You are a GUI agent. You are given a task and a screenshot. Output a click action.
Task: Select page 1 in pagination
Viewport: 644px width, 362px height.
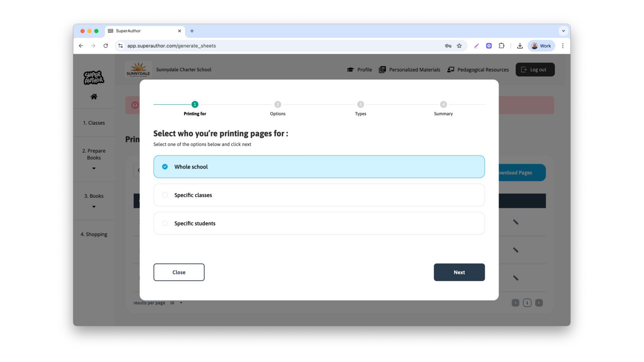pyautogui.click(x=527, y=303)
